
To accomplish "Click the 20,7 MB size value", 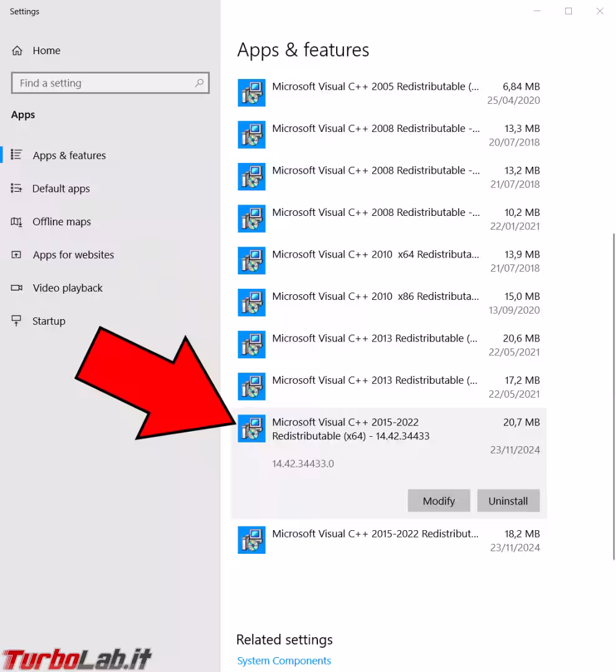I will click(521, 422).
